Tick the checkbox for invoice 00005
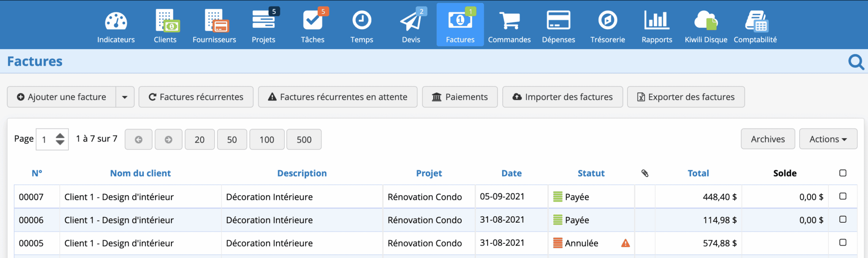868x258 pixels. click(x=843, y=242)
